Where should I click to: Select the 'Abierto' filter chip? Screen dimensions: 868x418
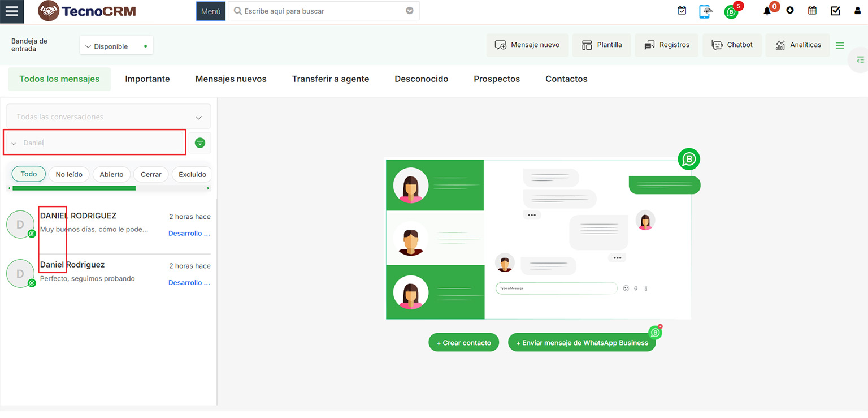tap(111, 174)
